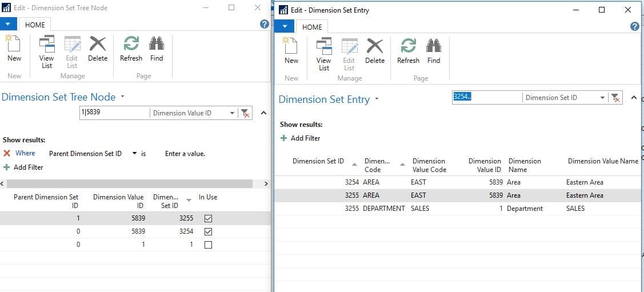This screenshot has width=644, height=292.
Task: Open Find in Tree Node window
Action: point(157,49)
